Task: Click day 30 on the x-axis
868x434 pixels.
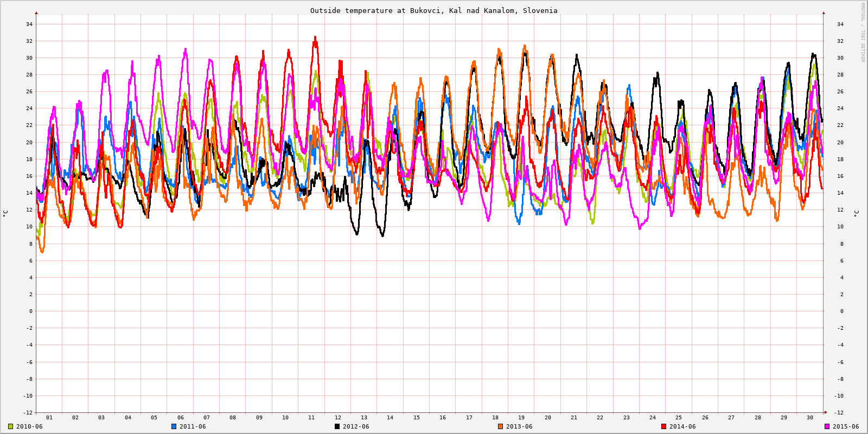Action: (x=810, y=418)
